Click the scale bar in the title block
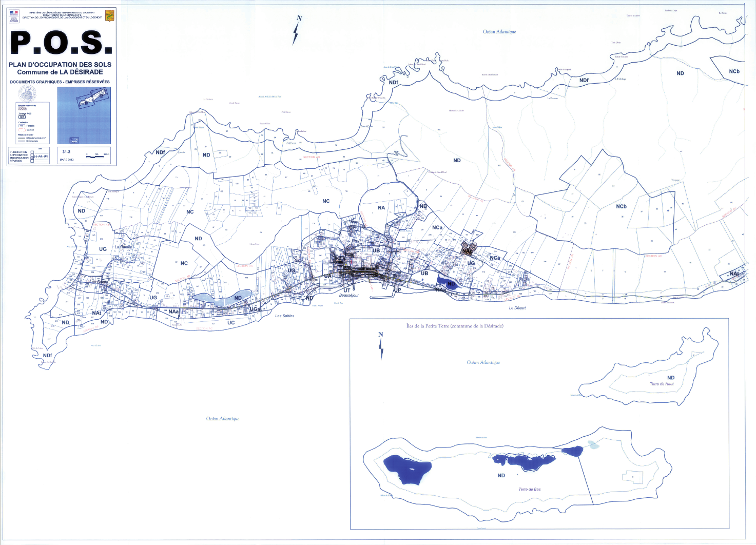The width and height of the screenshot is (756, 545). [x=98, y=156]
